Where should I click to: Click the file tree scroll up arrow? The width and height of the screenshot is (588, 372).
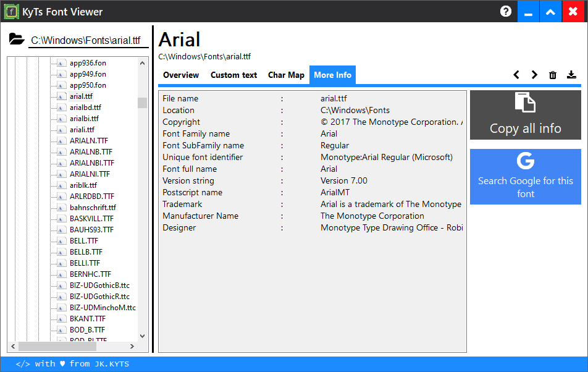[142, 63]
